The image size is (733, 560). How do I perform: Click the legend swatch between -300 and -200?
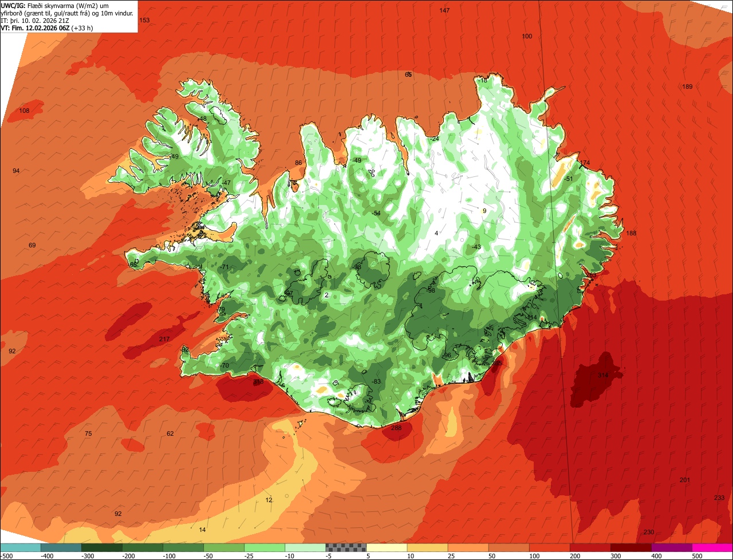(x=102, y=547)
